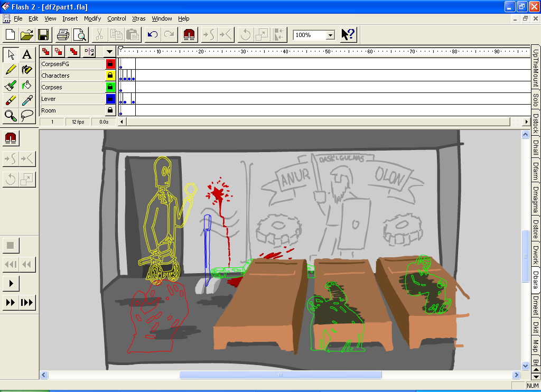Toggle lock on CorpsesFG layer

click(x=110, y=64)
